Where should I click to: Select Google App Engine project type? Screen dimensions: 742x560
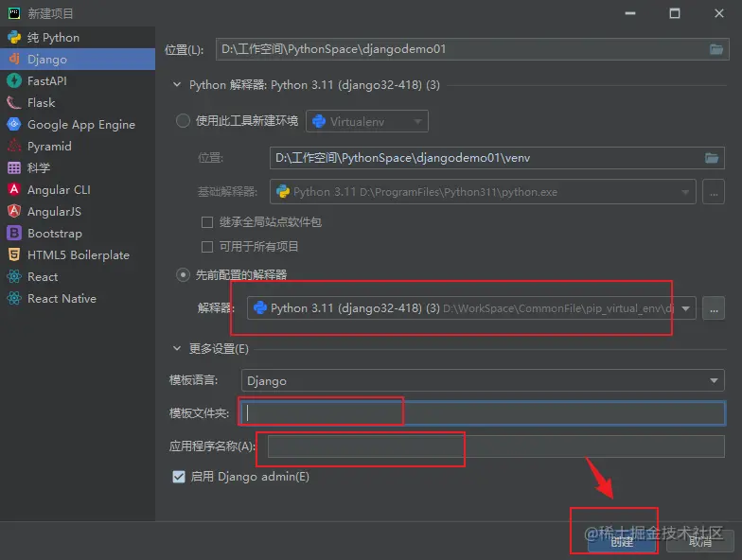[x=78, y=125]
